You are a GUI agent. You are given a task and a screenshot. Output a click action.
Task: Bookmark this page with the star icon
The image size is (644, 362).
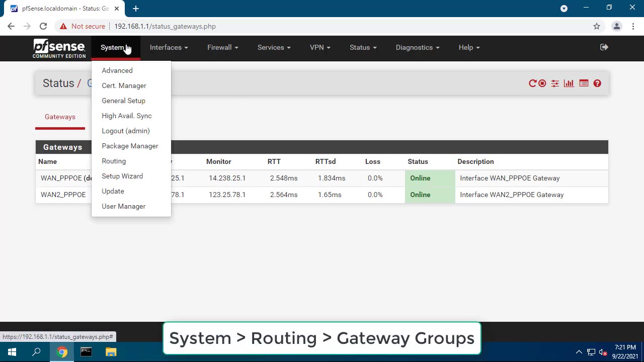(x=597, y=26)
